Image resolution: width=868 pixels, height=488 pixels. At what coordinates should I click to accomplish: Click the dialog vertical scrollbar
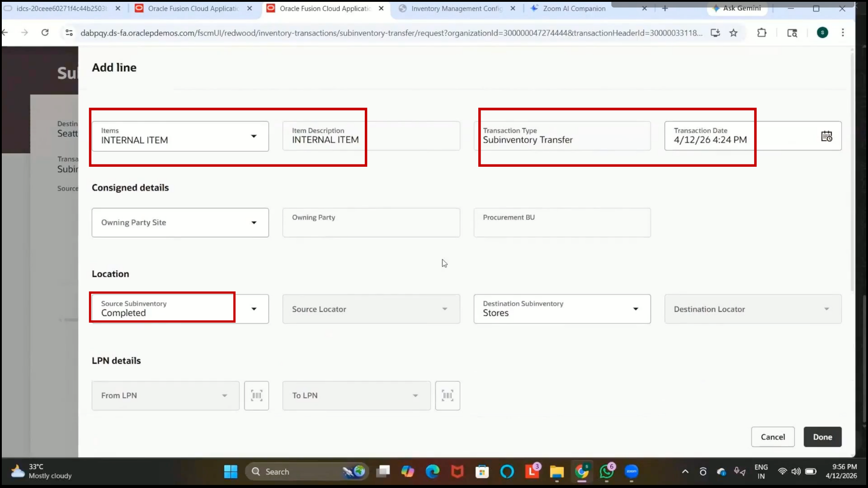[853, 172]
